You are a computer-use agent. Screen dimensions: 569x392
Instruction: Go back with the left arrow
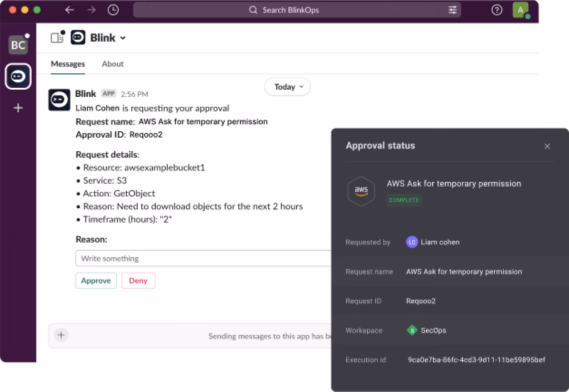pos(69,10)
